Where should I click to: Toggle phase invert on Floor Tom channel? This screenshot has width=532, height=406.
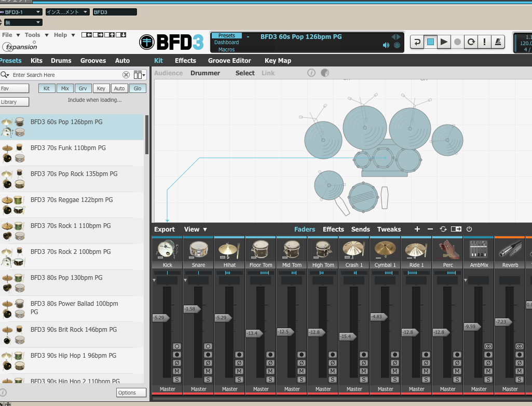[270, 363]
